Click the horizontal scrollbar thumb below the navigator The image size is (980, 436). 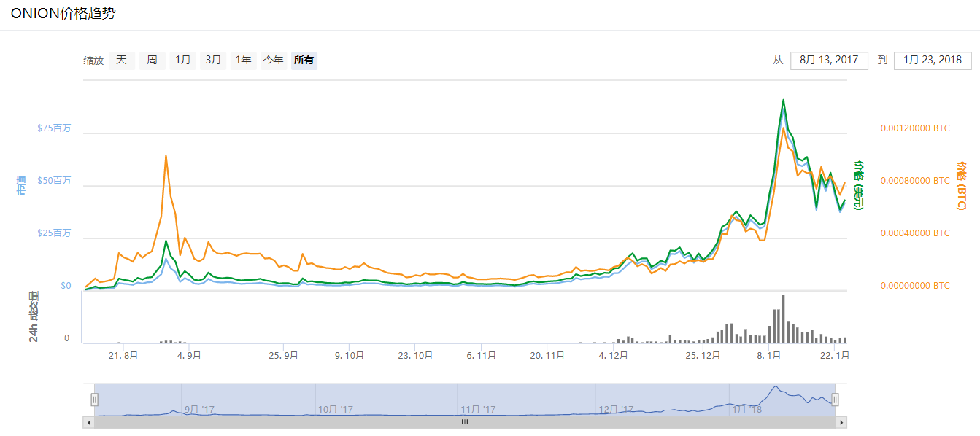[464, 421]
